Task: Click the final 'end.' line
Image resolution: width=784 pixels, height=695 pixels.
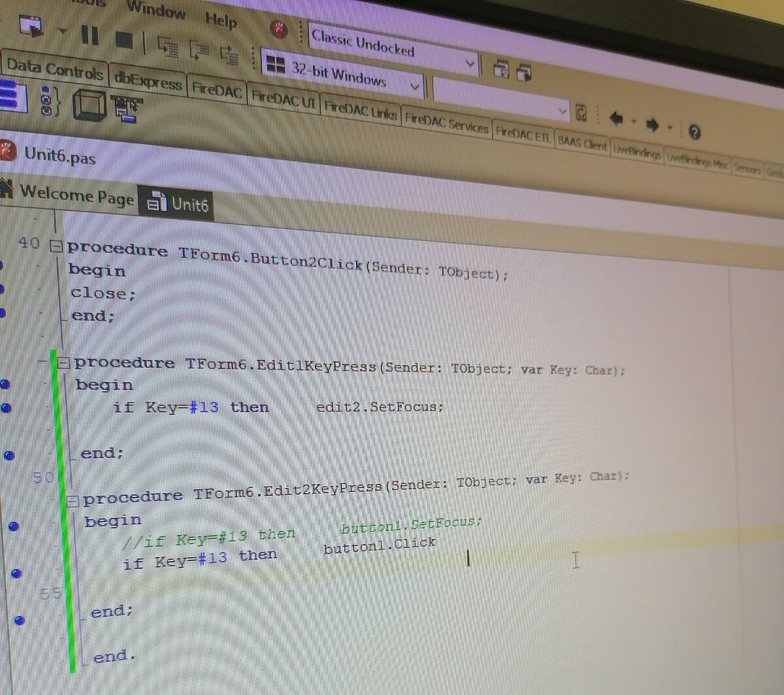Action: point(114,656)
